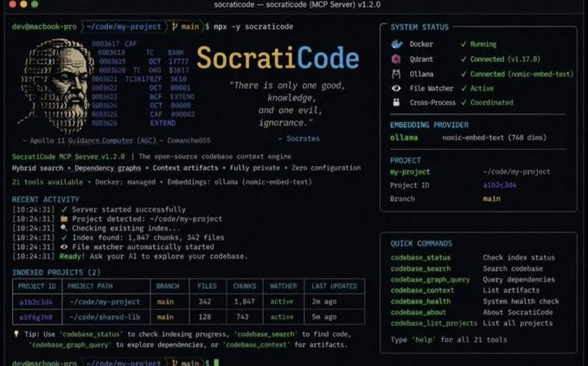Click the window title socraticode (MCP Server) v1.2.0
This screenshot has height=366, width=588.
tap(297, 4)
